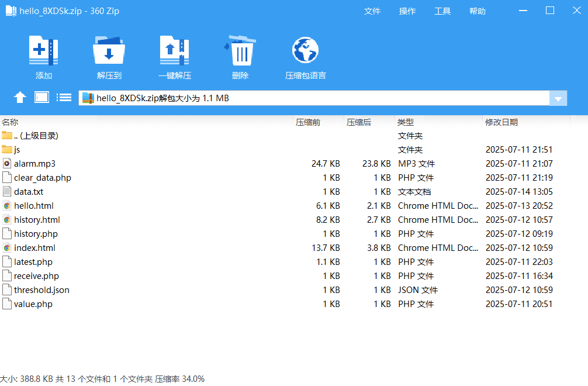Viewport: 588px width, 386px height.
Task: Click the 解压到 (Extract to) icon
Action: coord(109,51)
